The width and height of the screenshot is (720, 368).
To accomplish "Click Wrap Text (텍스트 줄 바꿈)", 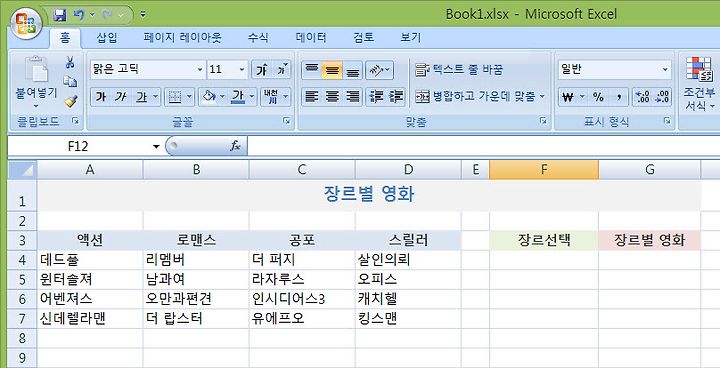I will [x=459, y=70].
